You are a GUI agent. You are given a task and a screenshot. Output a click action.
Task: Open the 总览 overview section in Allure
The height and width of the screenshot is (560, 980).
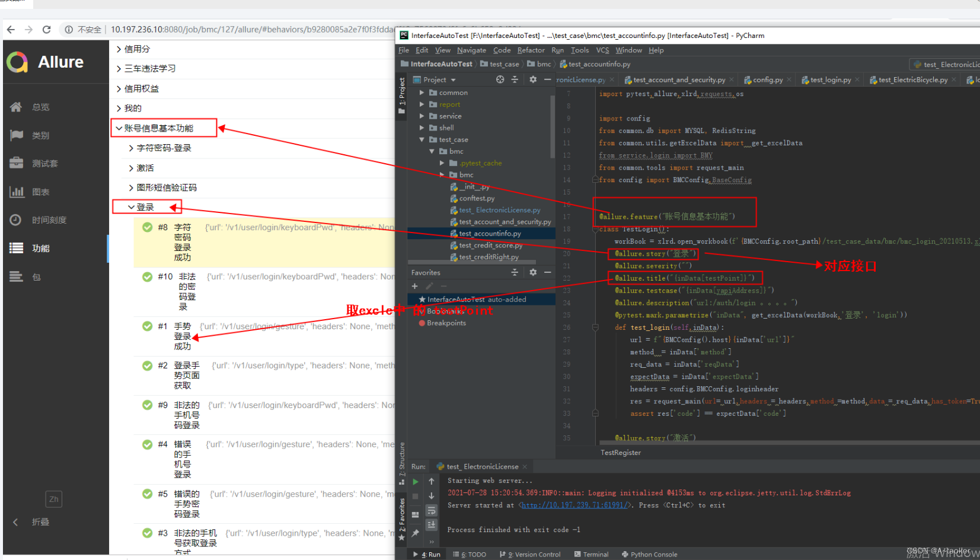41,107
